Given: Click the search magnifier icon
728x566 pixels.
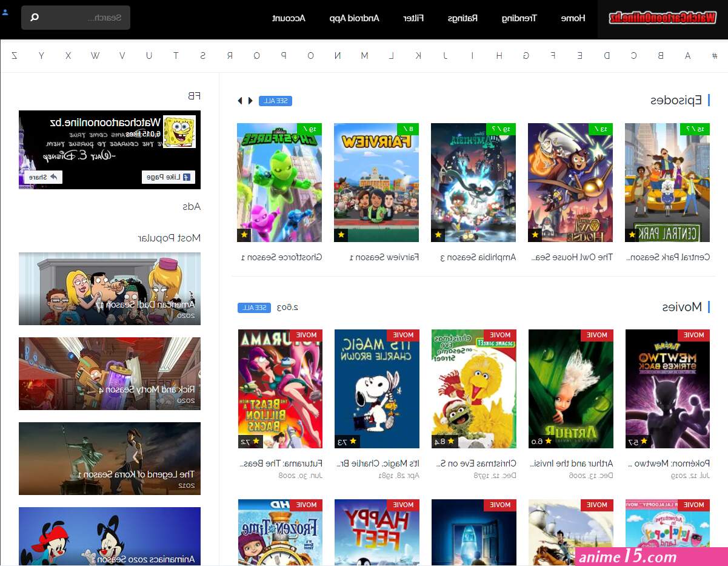Looking at the screenshot, I should click(x=35, y=18).
